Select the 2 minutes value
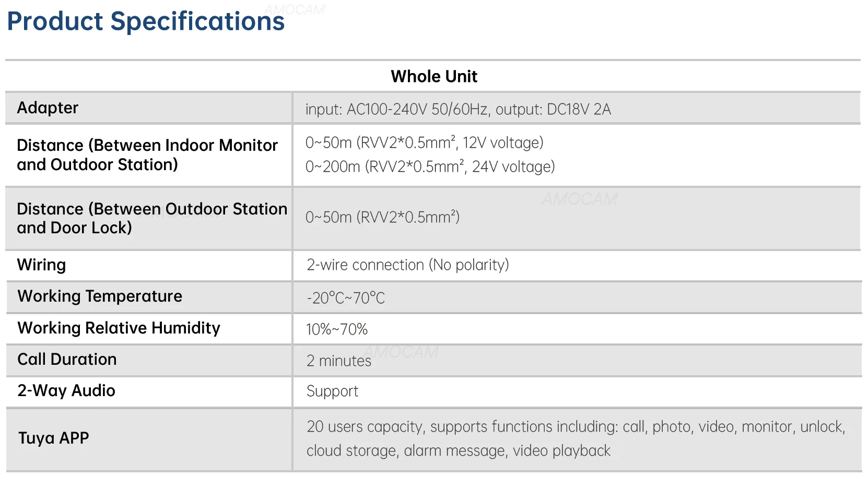Image resolution: width=868 pixels, height=477 pixels. pos(339,361)
